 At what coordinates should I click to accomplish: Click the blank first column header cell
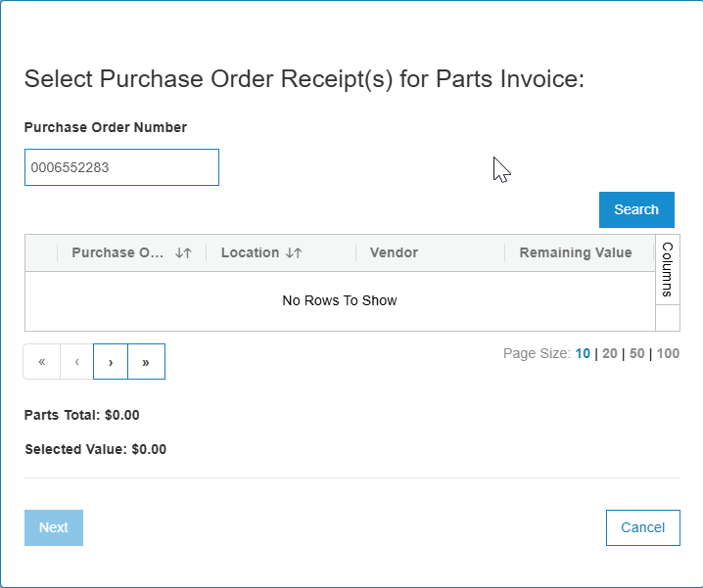pos(41,252)
